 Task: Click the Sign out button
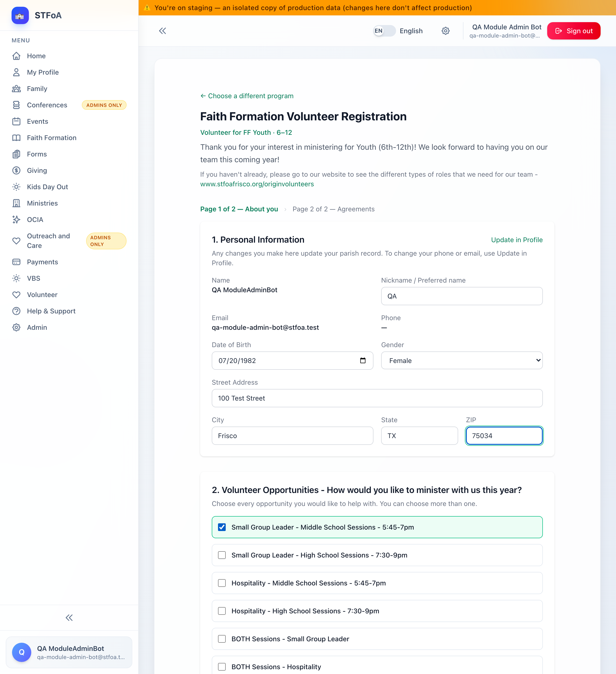574,31
